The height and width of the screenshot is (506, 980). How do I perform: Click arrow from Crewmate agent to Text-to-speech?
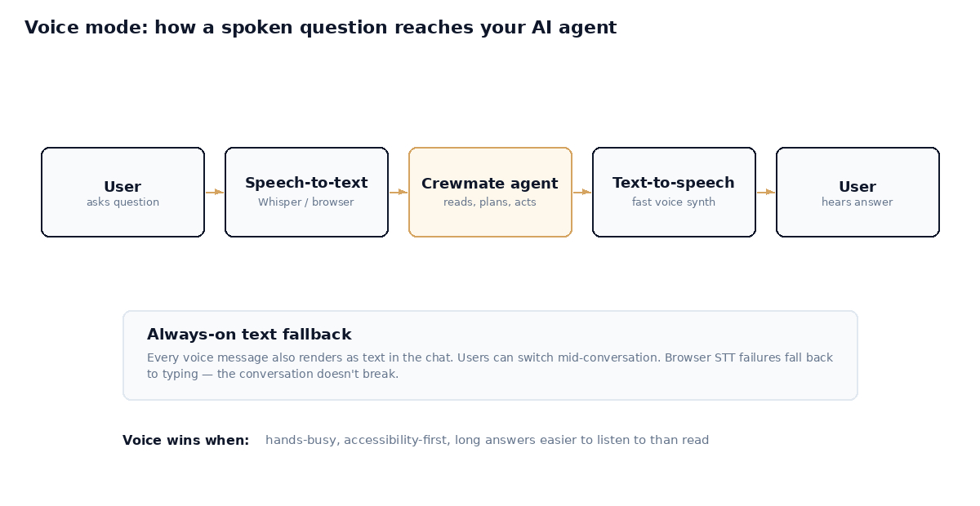pos(582,193)
